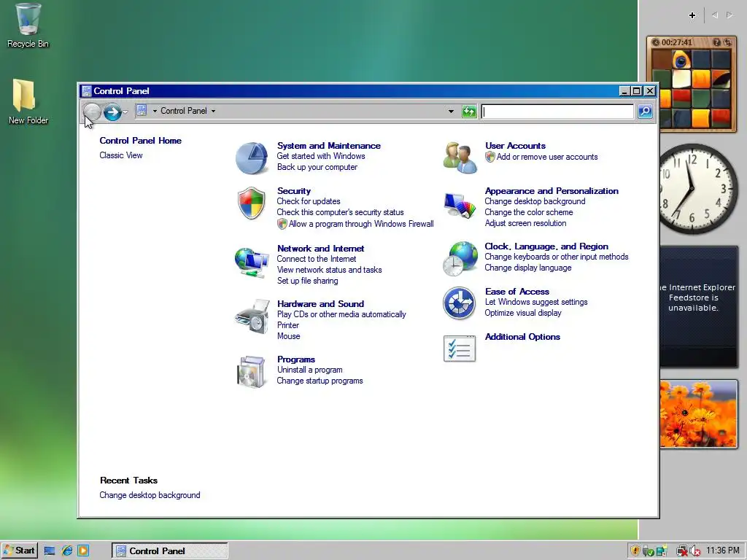The height and width of the screenshot is (560, 747).
Task: Open the Appearance and Personalization monitor icon
Action: click(x=460, y=205)
